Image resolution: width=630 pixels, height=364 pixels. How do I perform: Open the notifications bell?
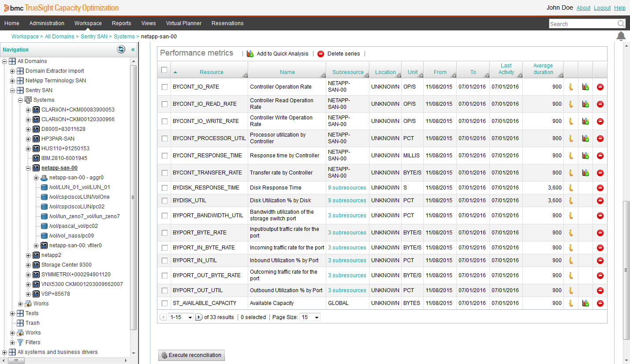(x=621, y=36)
